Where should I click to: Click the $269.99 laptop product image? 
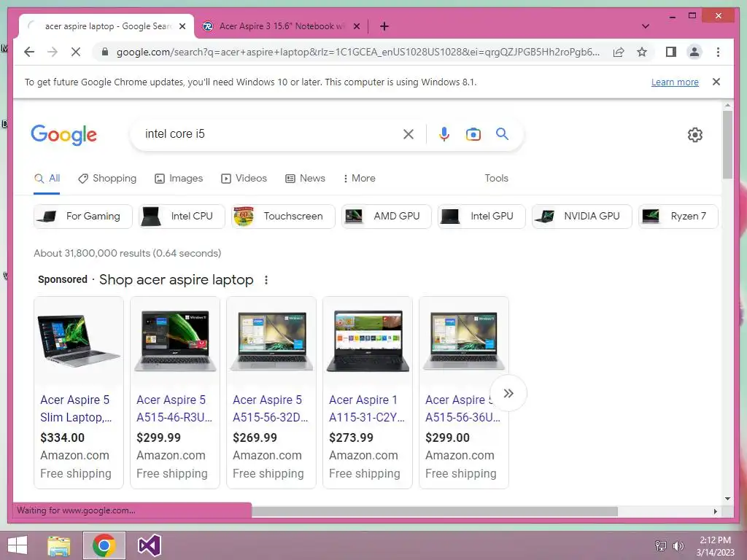click(271, 341)
